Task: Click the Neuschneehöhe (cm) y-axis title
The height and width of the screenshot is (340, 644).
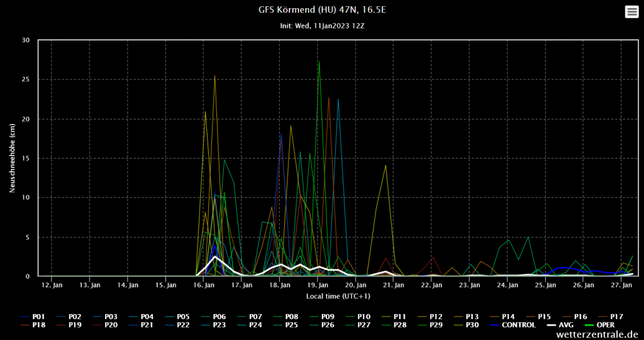Action: (12, 158)
